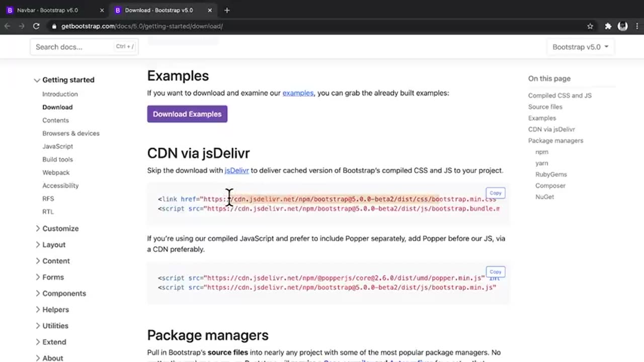Copy the CDN link and script snippet
The width and height of the screenshot is (644, 362).
496,193
